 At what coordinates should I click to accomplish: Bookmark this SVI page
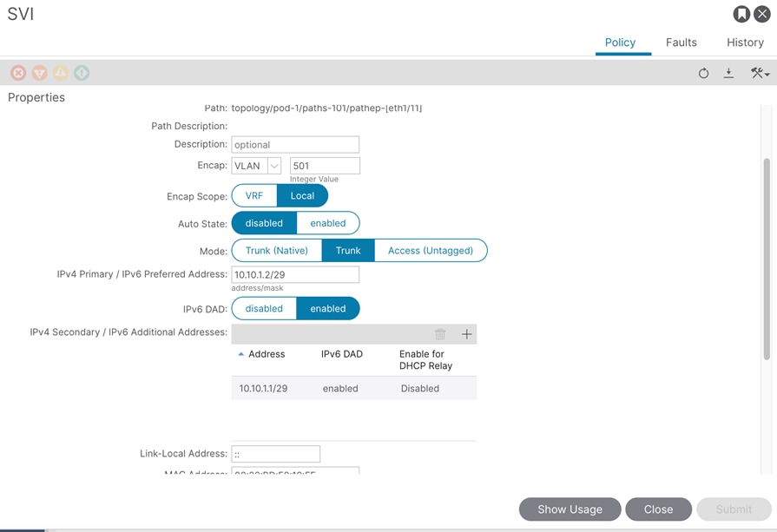(x=741, y=13)
